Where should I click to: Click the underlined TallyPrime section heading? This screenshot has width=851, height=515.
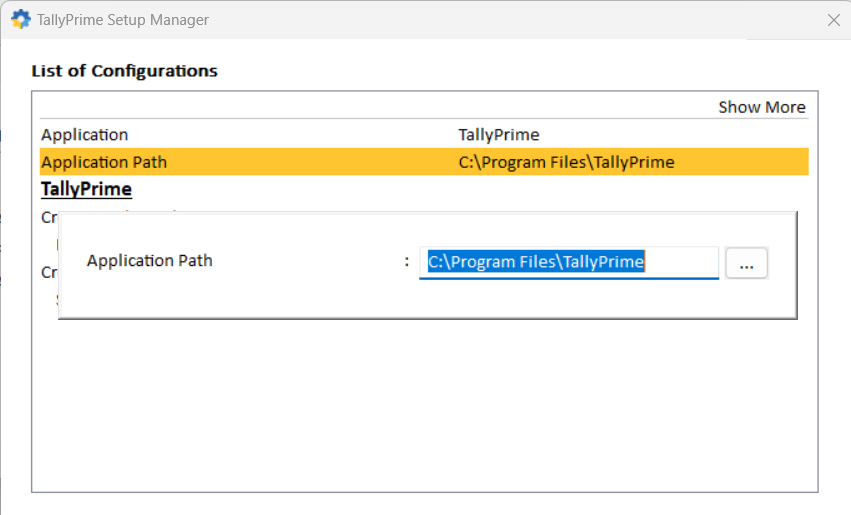point(86,189)
